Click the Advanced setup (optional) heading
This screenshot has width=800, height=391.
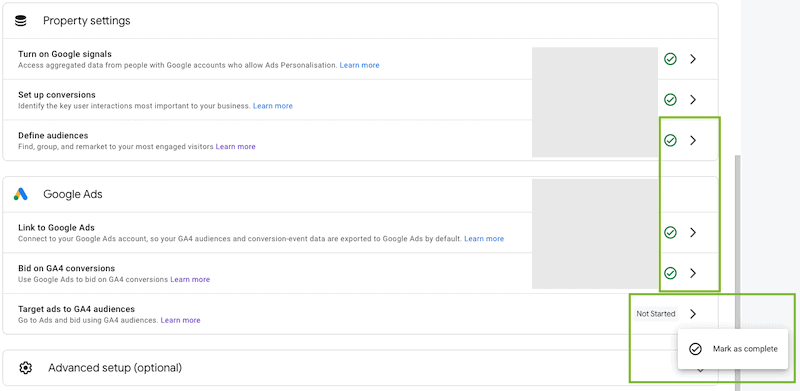(x=115, y=368)
